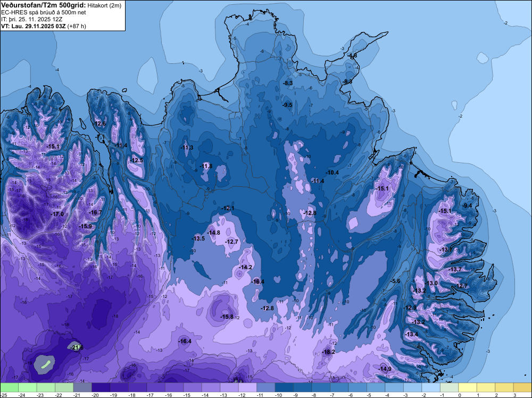Select the 0 pale yellow legend swatch

pyautogui.click(x=467, y=387)
